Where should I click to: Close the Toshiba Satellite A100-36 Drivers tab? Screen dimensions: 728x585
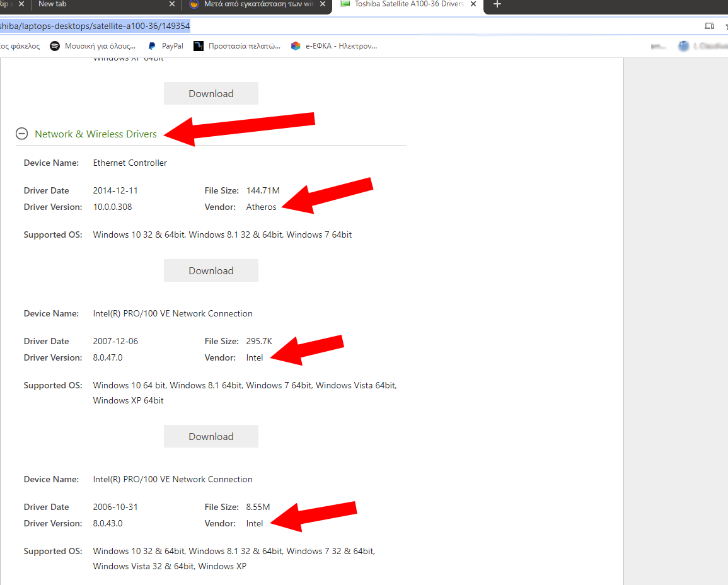coord(473,4)
